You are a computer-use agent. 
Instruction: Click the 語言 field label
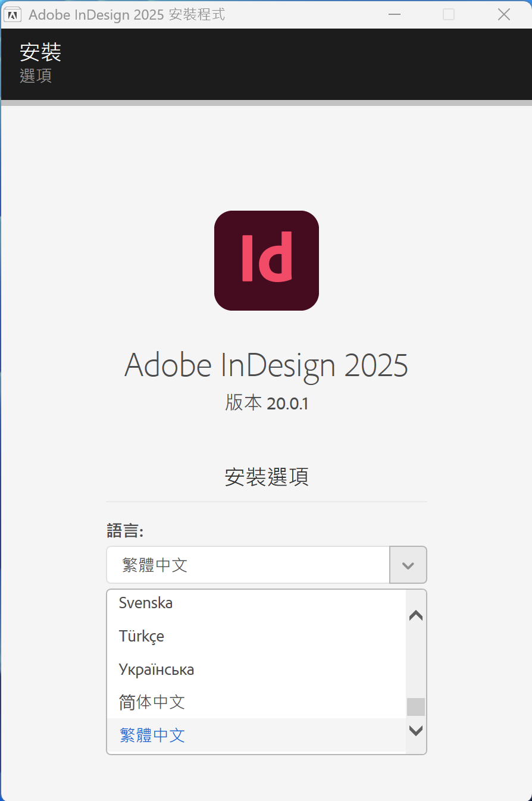(125, 530)
